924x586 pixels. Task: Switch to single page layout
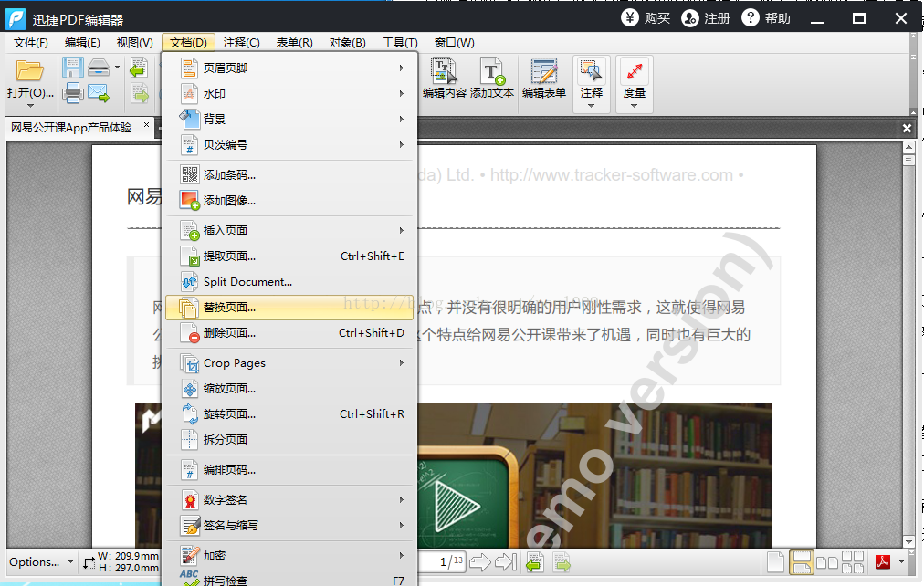click(775, 562)
